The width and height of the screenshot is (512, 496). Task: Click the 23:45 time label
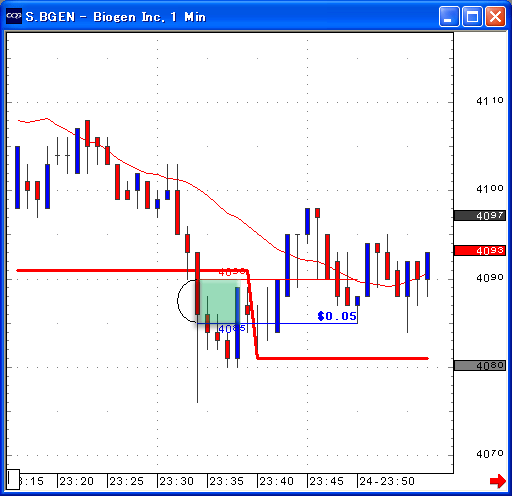pos(326,481)
